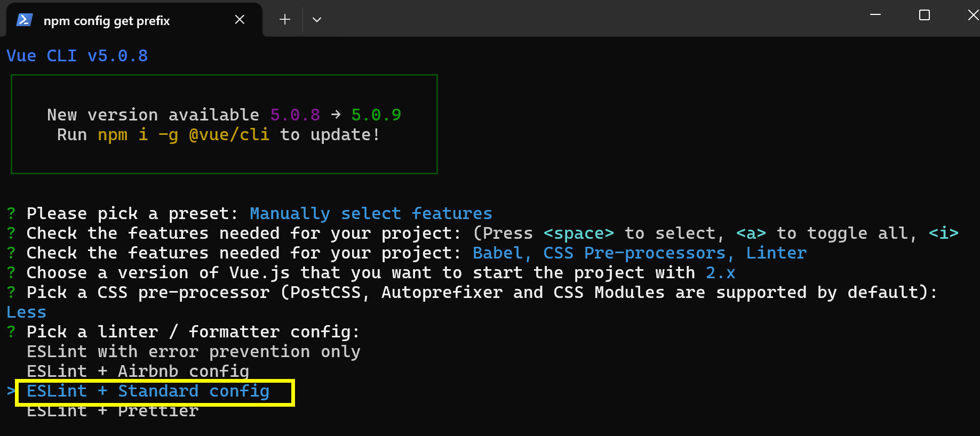The width and height of the screenshot is (980, 436).
Task: Click the 'Vue CLI v5.0.8' text
Action: (x=77, y=56)
